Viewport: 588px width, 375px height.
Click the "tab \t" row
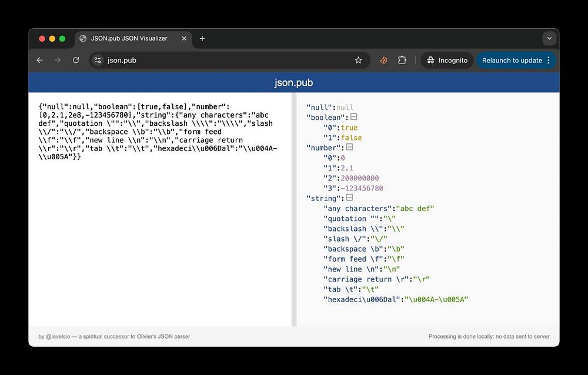351,290
